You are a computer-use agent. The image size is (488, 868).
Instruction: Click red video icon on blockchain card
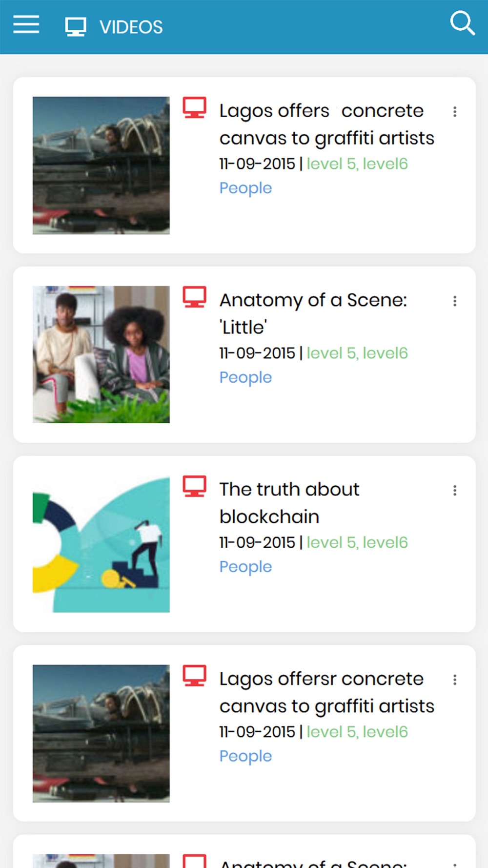tap(194, 486)
